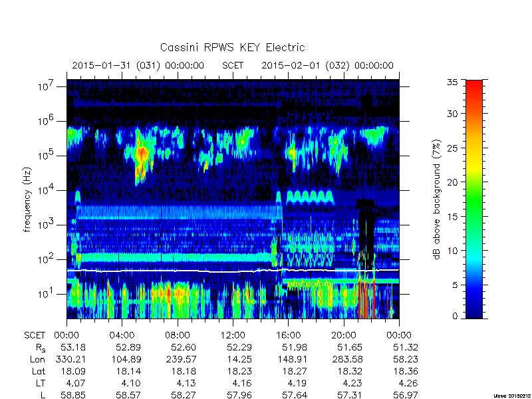Click the L value 58.57
Screen dimensions: 532x399
[x=128, y=395]
